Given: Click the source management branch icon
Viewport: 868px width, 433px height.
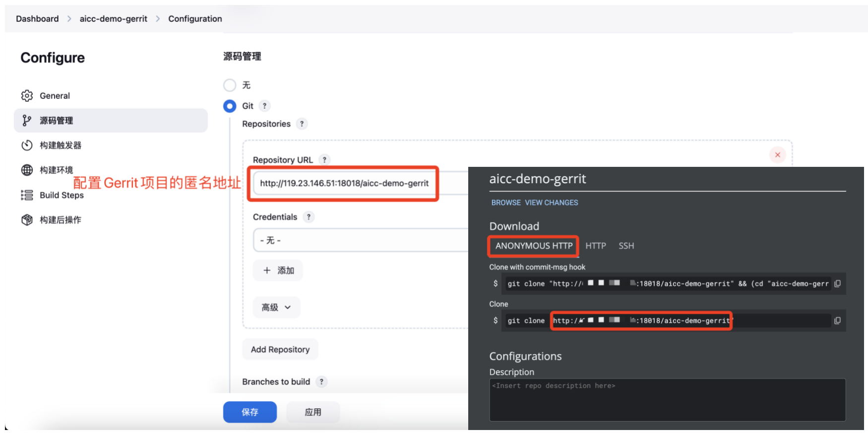Looking at the screenshot, I should (27, 121).
